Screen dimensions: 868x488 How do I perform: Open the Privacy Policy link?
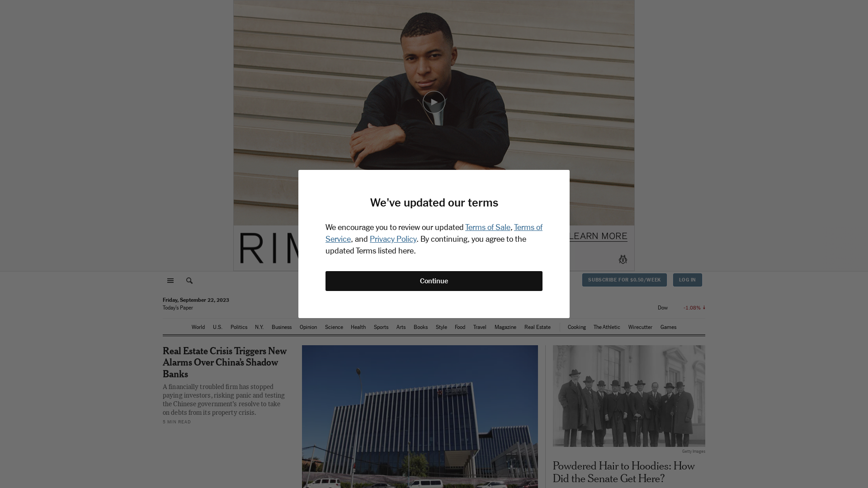point(393,239)
